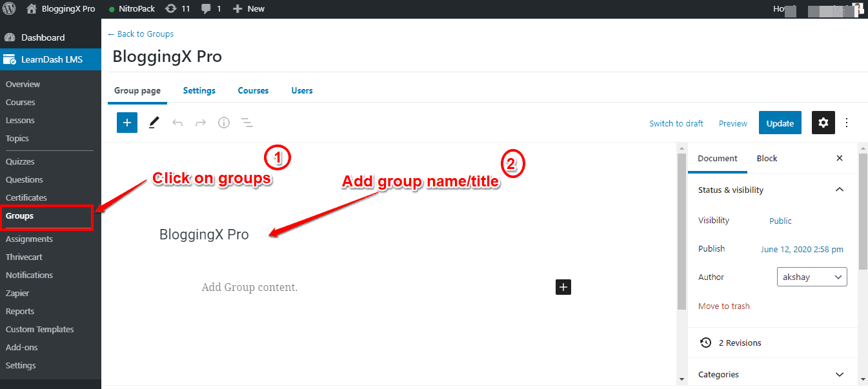Viewport: 868px width, 389px height.
Task: Open the content structure info icon
Action: [x=224, y=123]
